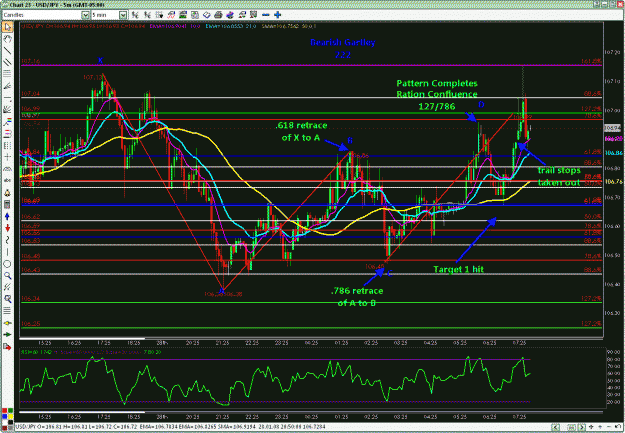Click the yellow left arrow icon
The height and width of the screenshot is (433, 625).
[x=8, y=323]
